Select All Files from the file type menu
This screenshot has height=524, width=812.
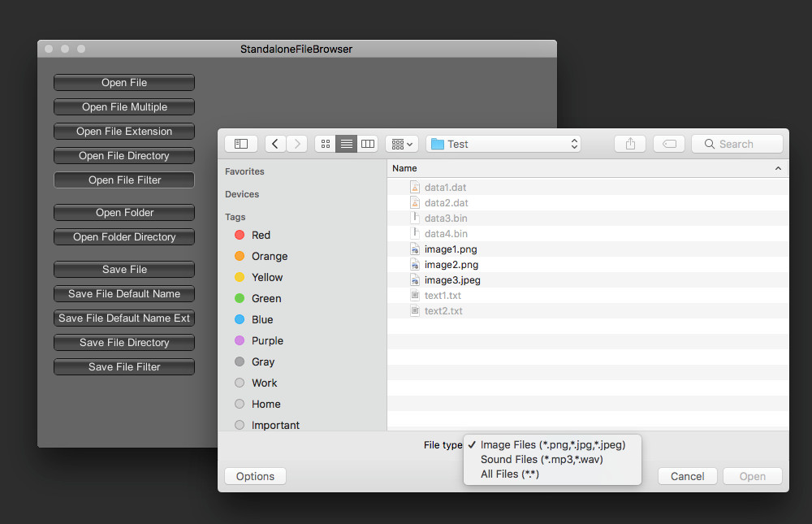pos(509,474)
